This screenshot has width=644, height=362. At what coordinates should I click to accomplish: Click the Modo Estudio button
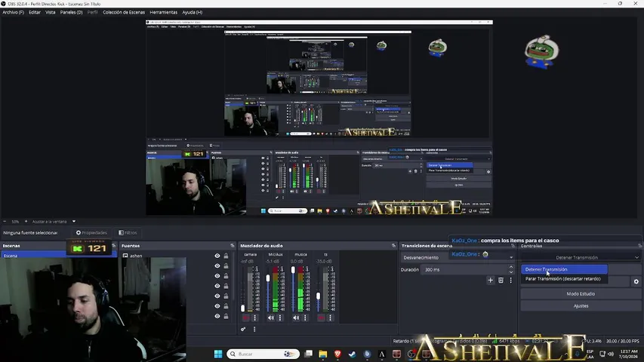(x=581, y=294)
